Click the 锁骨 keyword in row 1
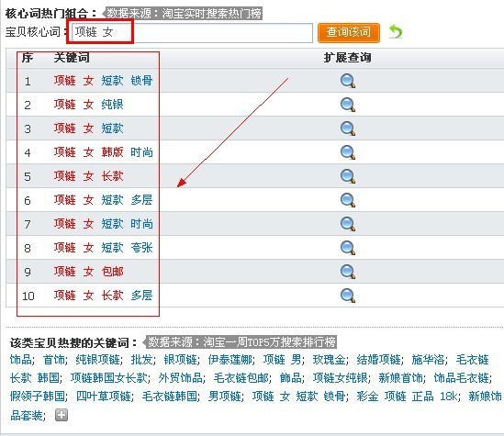 click(x=141, y=81)
